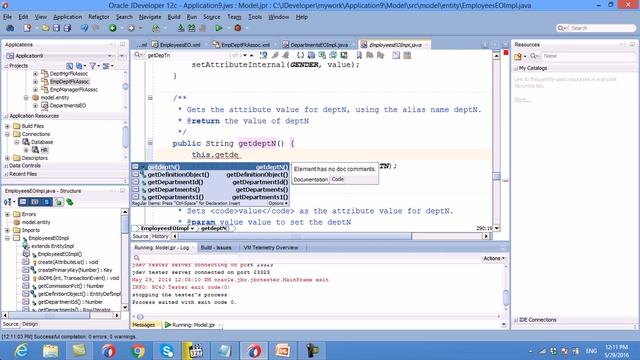Viewport: 640px width, 360px height.
Task: Expand the DeptMgrFkAssoc tree node
Action: click(x=36, y=74)
